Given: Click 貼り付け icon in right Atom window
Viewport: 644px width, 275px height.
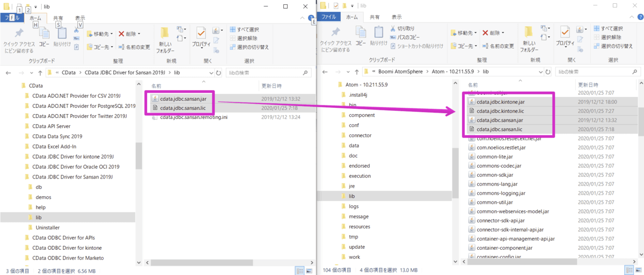Looking at the screenshot, I should coord(378,33).
